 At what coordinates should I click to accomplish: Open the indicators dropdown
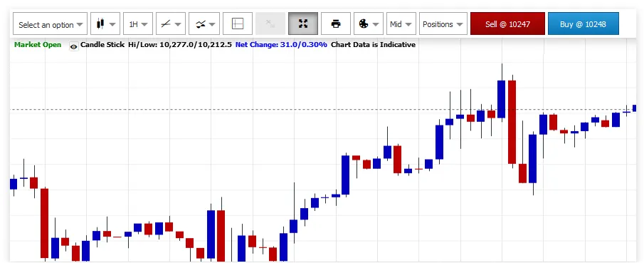(x=204, y=24)
